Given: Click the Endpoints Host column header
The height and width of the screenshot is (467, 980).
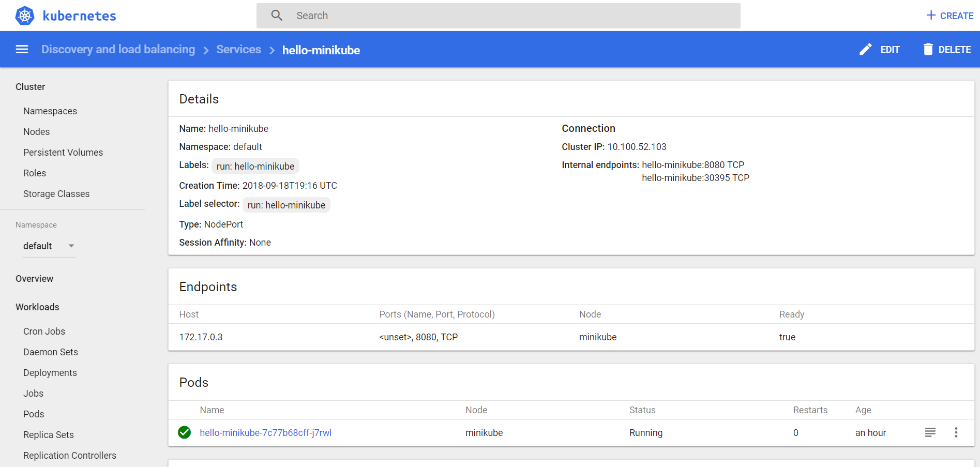Looking at the screenshot, I should tap(189, 314).
